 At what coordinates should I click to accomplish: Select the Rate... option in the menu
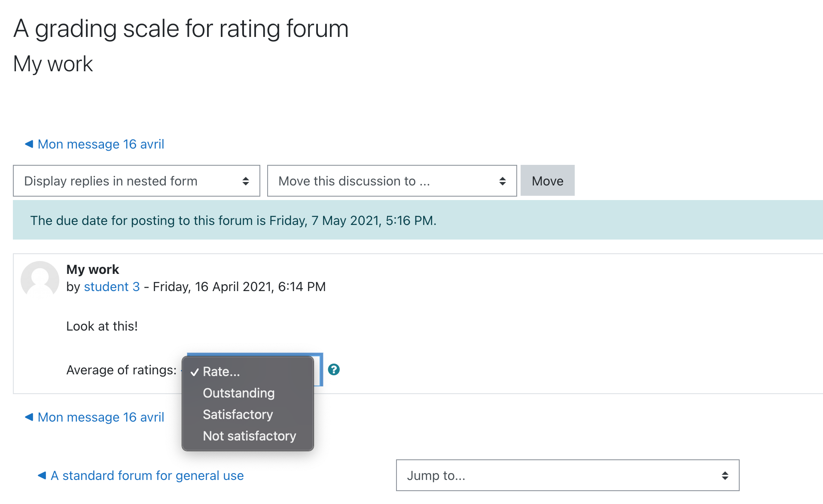[248, 371]
